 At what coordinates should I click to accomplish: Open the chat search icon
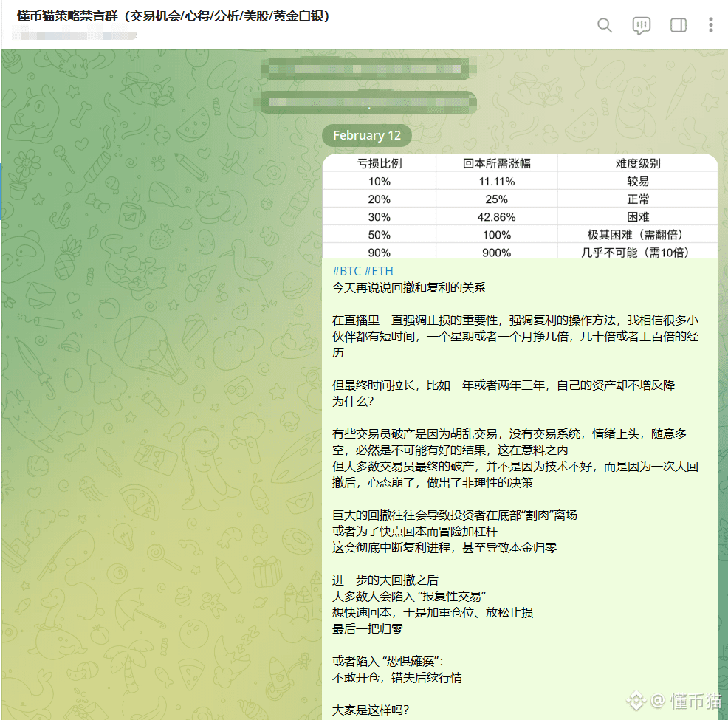(604, 25)
